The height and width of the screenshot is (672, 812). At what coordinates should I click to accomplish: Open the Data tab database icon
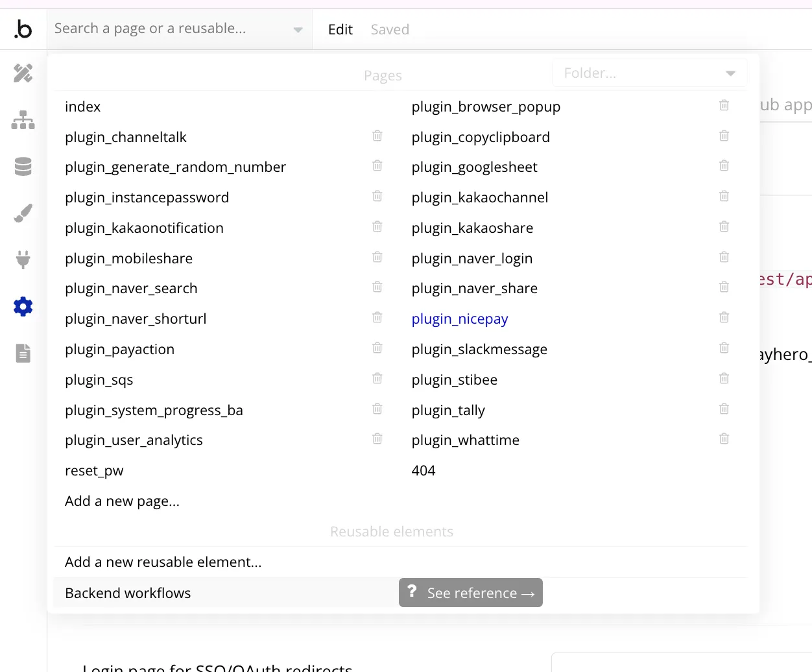23,167
